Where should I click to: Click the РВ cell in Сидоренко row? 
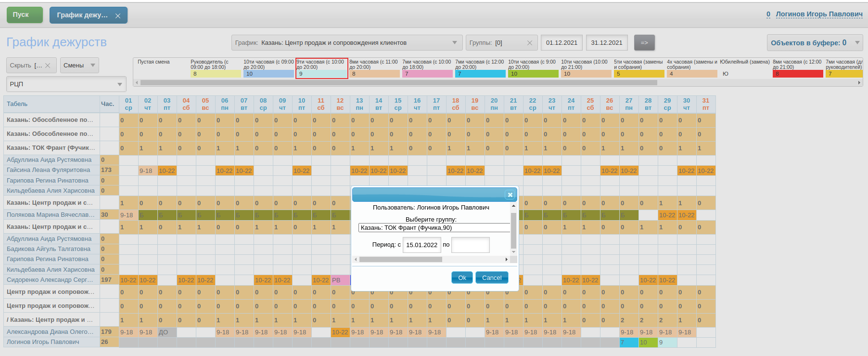tap(340, 280)
